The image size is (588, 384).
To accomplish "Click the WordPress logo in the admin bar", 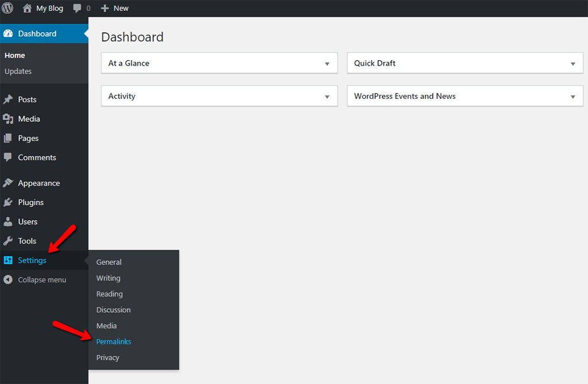I will (7, 8).
